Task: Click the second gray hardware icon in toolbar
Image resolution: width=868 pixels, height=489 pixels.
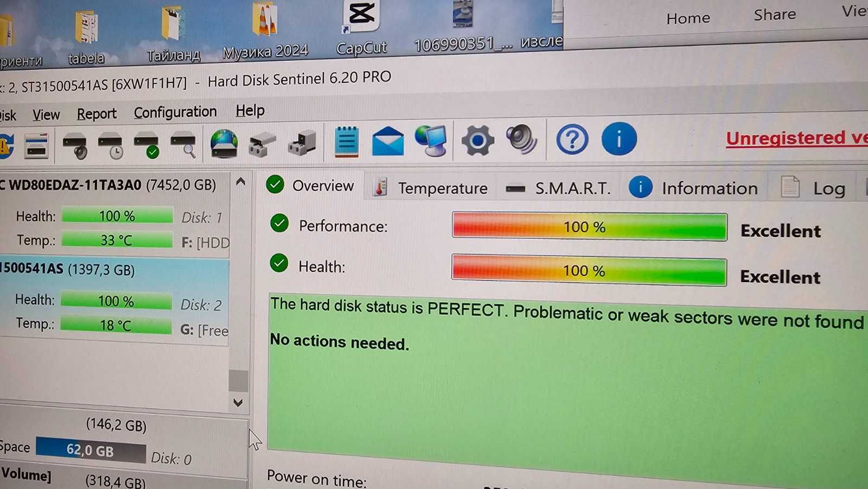Action: (x=302, y=143)
